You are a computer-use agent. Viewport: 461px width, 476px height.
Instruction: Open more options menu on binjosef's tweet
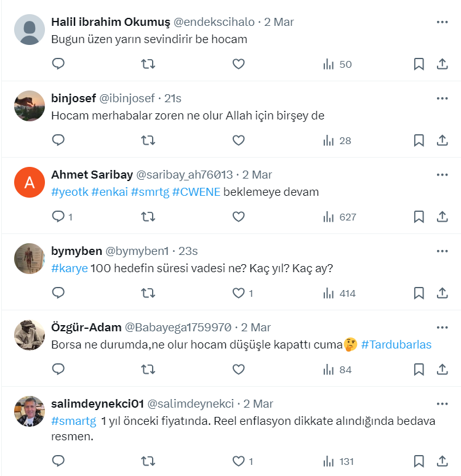(x=442, y=99)
